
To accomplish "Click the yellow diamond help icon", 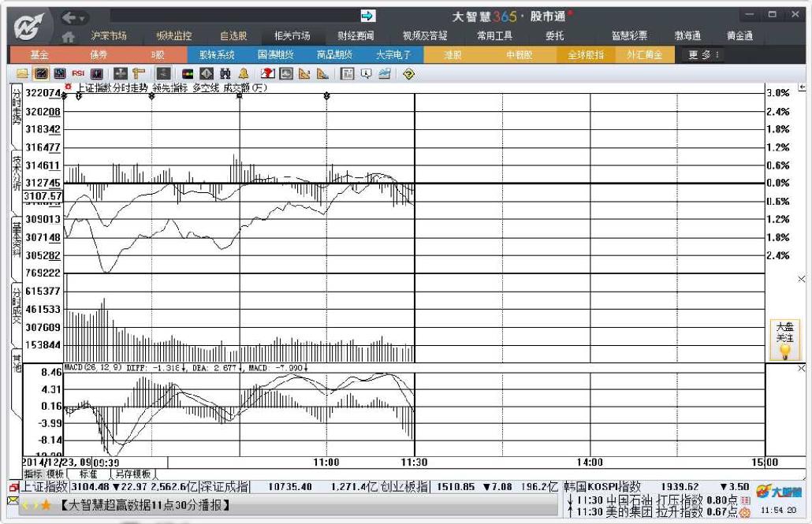I will 408,74.
